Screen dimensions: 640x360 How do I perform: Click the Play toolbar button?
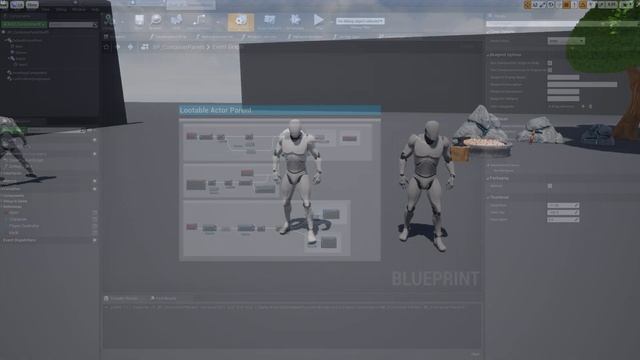pyautogui.click(x=318, y=21)
